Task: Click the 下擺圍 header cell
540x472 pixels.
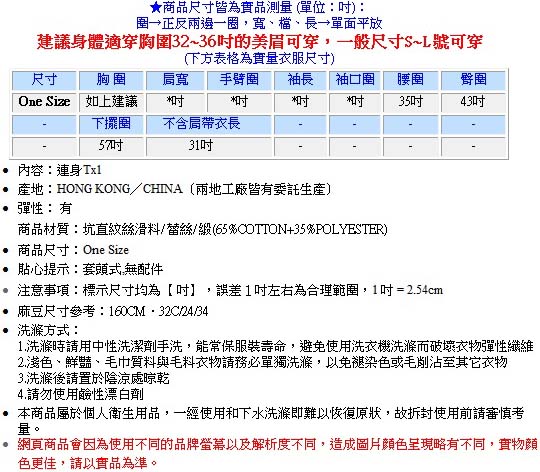Action: pyautogui.click(x=111, y=124)
